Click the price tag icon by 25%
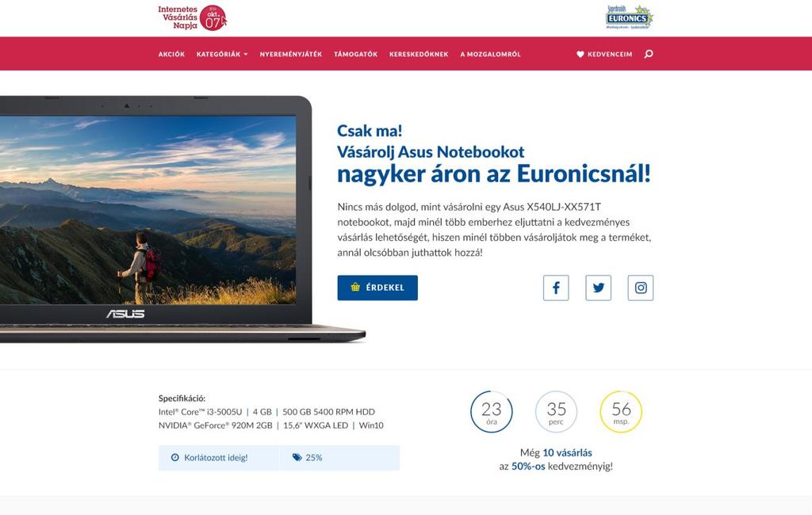Screen dimensions: 812x515 tap(297, 457)
